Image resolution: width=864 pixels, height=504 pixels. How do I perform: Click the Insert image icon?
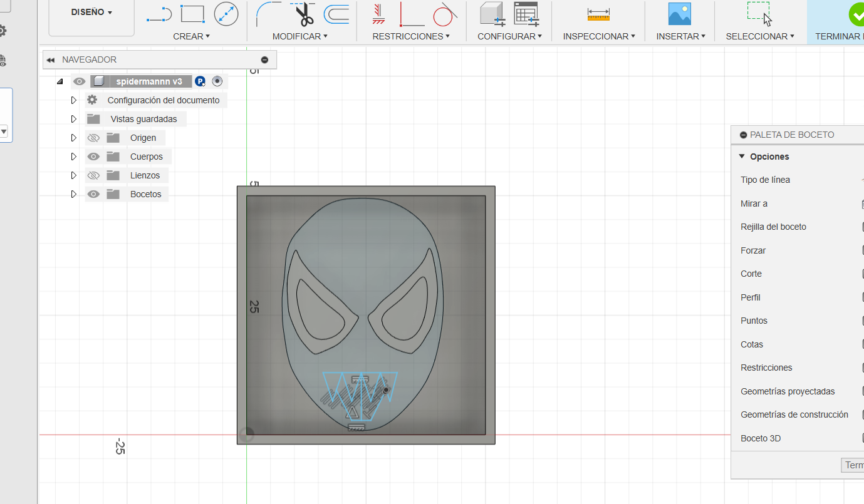(x=679, y=14)
